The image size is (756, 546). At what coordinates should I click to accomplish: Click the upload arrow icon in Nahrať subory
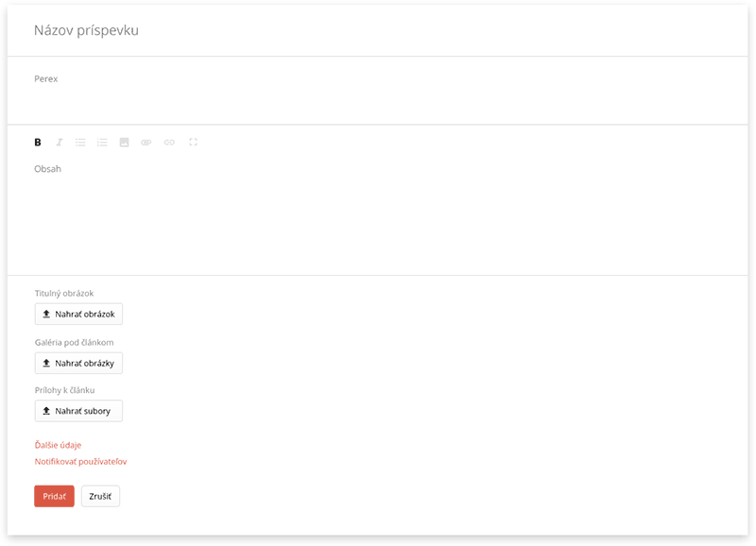coord(46,411)
